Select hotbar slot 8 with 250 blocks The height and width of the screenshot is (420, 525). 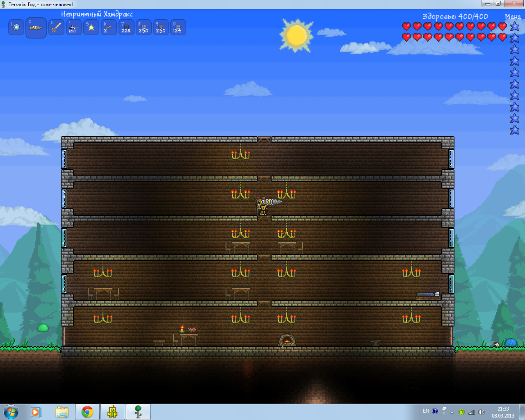tap(144, 27)
